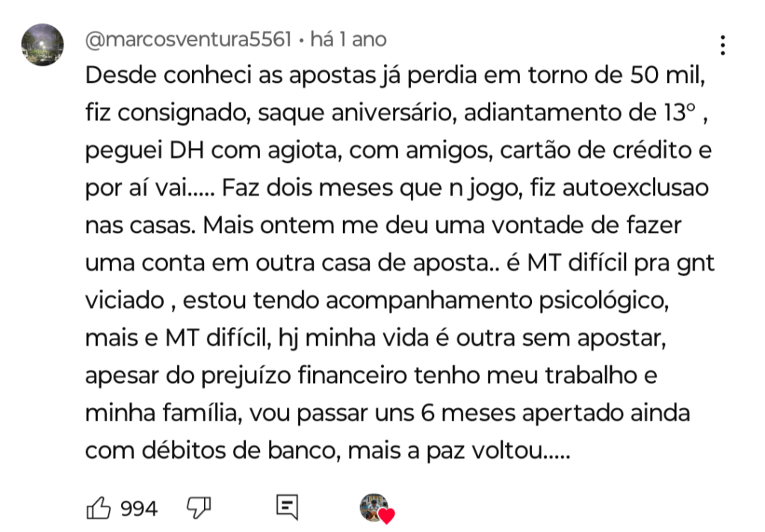The image size is (765, 532).
Task: Open the @marcosventura5561 channel link
Action: click(x=188, y=39)
